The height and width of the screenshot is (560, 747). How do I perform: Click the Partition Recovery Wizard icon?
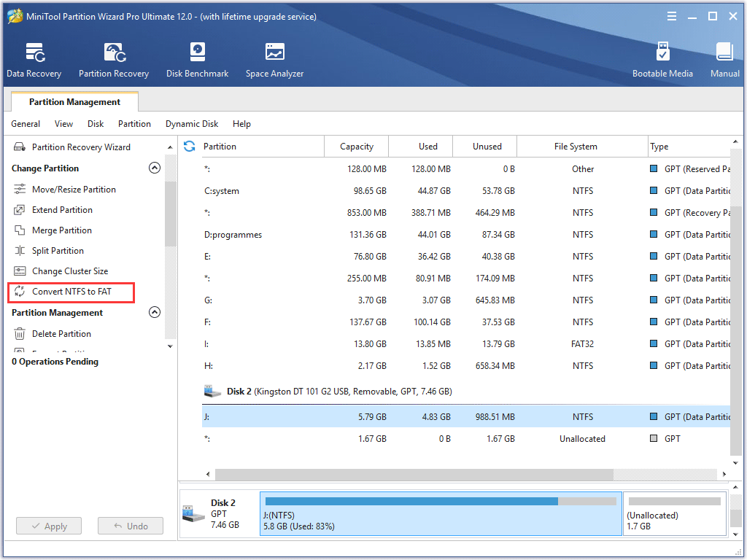tap(20, 147)
